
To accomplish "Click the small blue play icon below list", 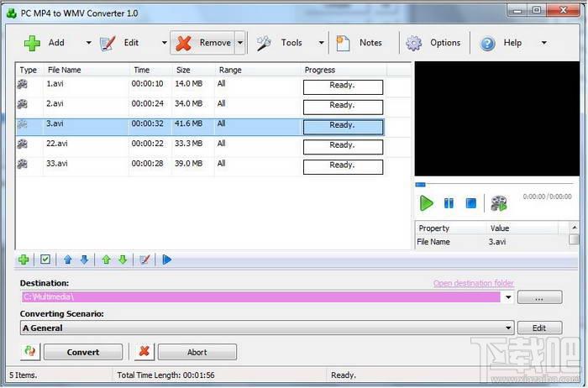I will click(x=167, y=260).
